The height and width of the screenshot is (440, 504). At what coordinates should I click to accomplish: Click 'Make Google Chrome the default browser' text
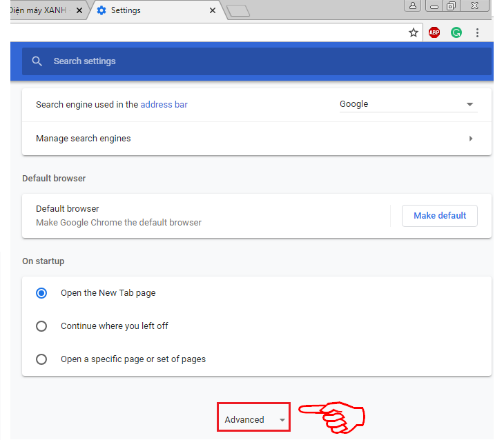click(119, 223)
